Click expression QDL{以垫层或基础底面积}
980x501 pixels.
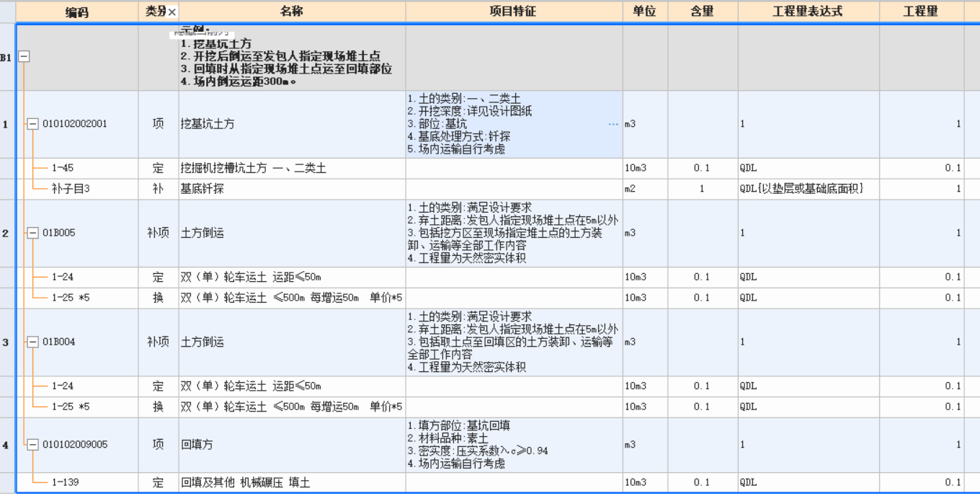(x=808, y=189)
